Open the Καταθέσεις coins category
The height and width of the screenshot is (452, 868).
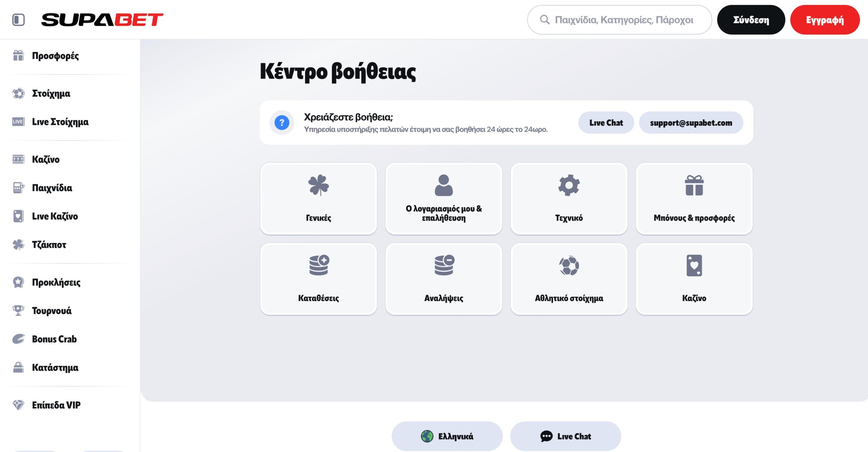[318, 279]
